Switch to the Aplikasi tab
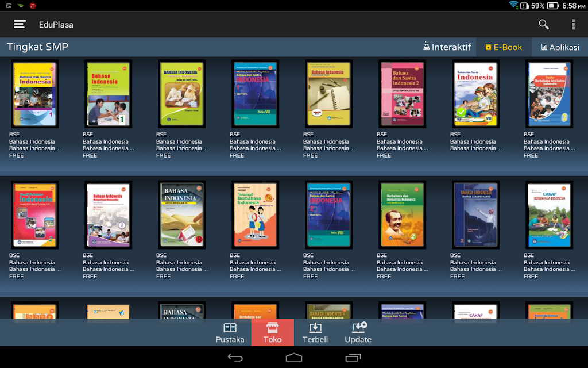Image resolution: width=588 pixels, height=368 pixels. [x=560, y=47]
